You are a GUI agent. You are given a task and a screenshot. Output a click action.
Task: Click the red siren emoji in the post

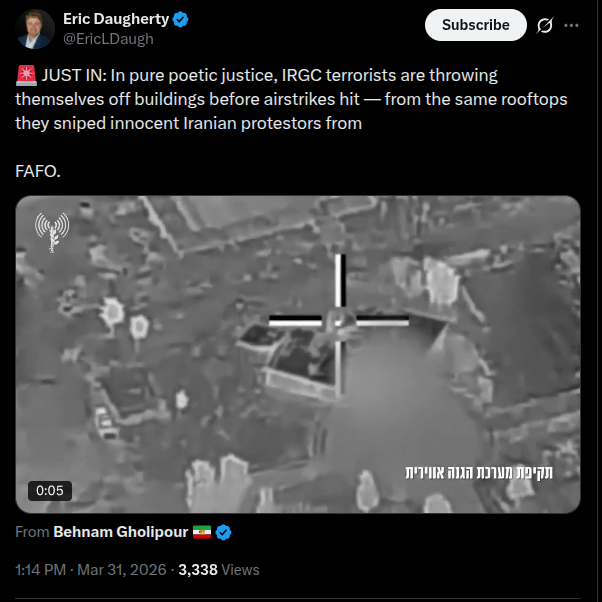(x=26, y=75)
